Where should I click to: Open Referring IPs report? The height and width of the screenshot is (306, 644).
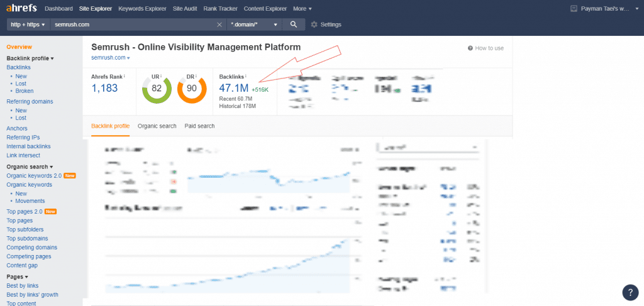coord(23,138)
